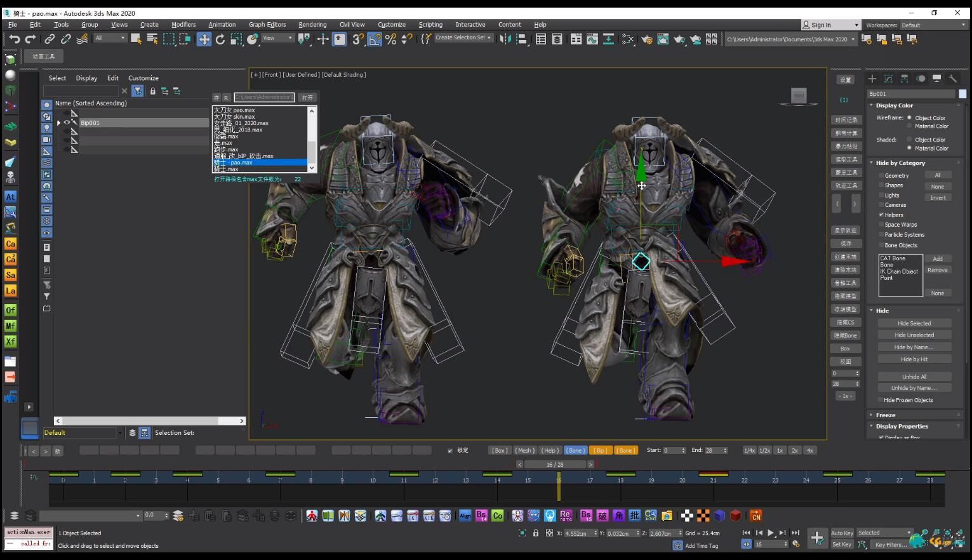
Task: Toggle Percent Snap icon
Action: [x=391, y=39]
